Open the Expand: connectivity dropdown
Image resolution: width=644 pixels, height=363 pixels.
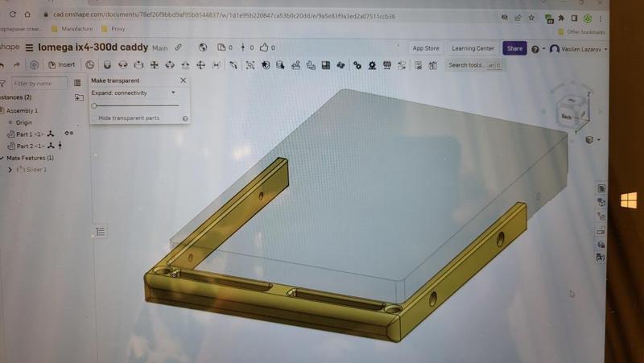134,93
